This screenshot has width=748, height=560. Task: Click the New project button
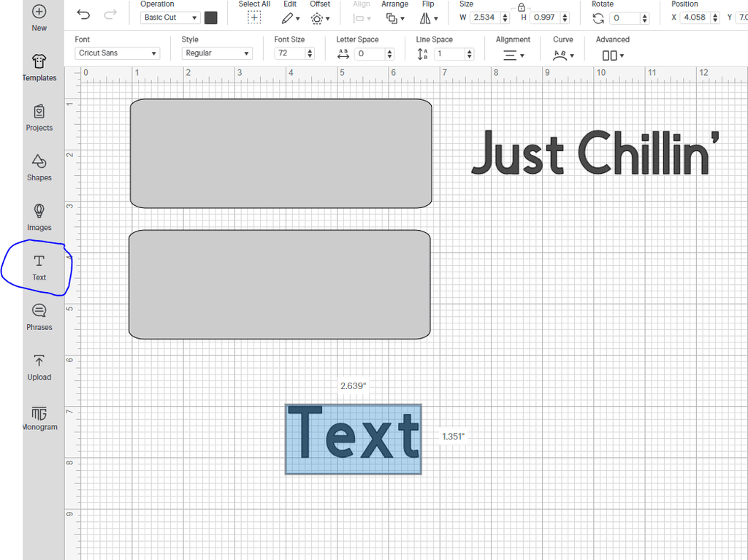(39, 18)
